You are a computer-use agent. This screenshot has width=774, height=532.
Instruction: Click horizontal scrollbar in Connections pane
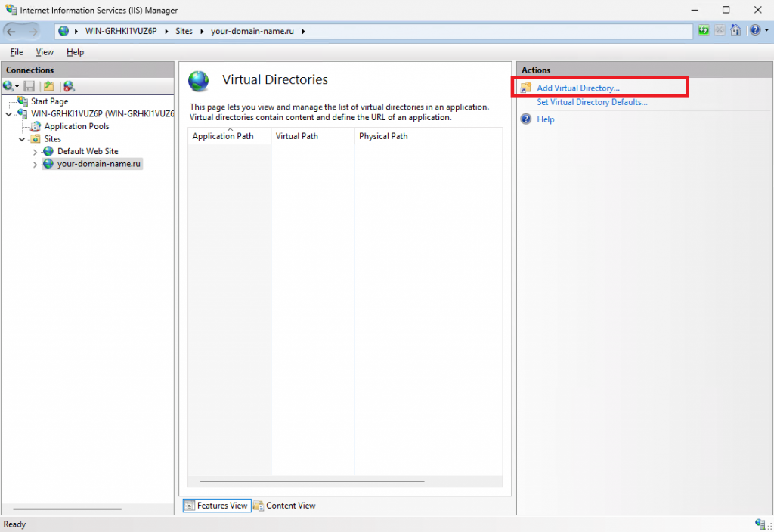click(67, 509)
